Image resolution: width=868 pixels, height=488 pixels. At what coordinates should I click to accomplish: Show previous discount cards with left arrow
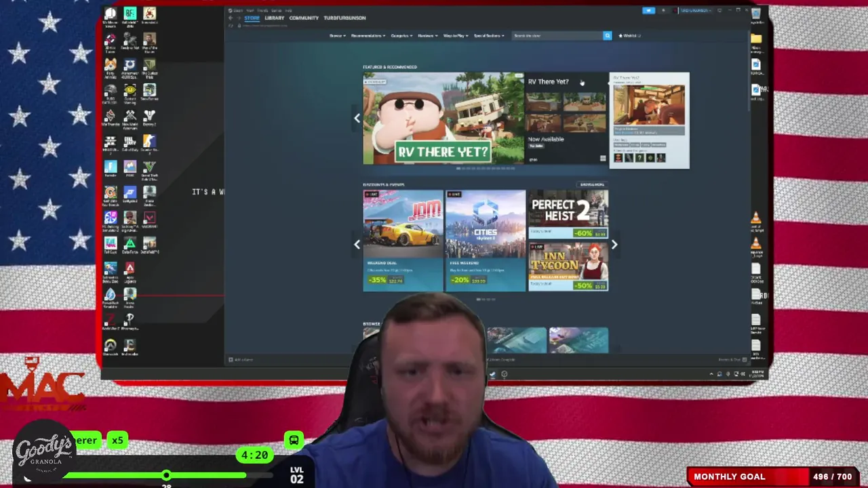(357, 244)
